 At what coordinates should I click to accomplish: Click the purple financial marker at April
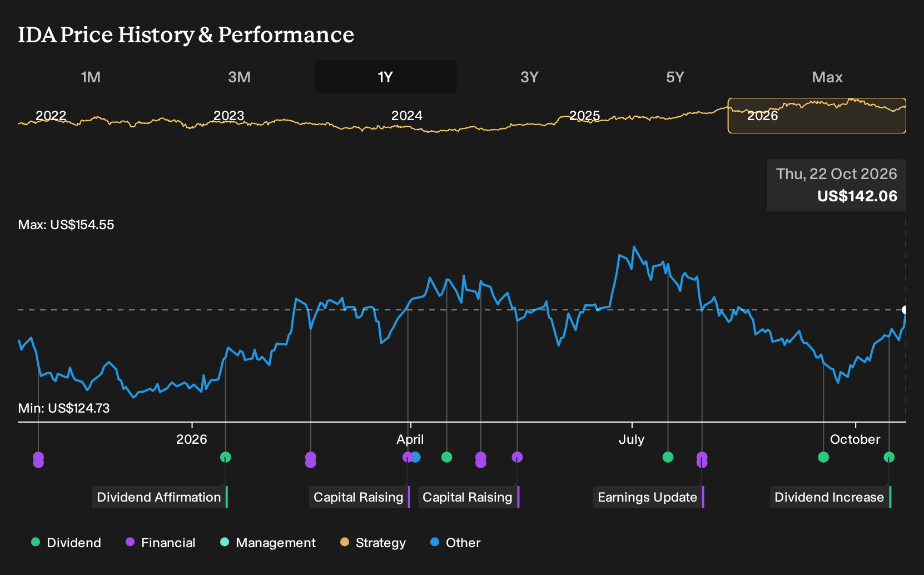407,457
